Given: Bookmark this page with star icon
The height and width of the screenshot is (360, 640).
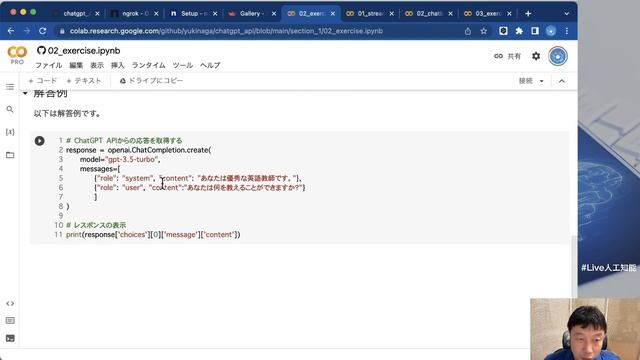Looking at the screenshot, I should pyautogui.click(x=484, y=31).
